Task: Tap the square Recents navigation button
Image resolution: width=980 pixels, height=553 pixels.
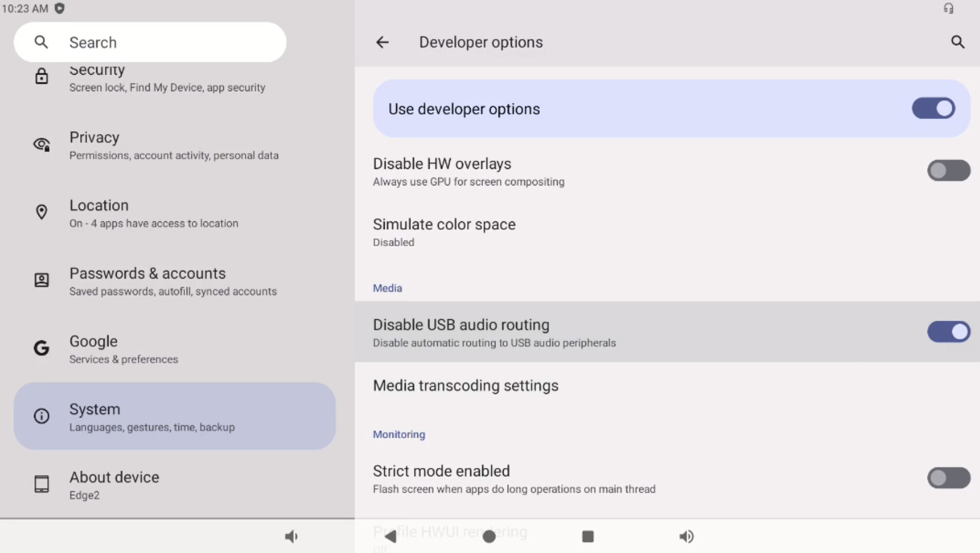Action: click(587, 537)
